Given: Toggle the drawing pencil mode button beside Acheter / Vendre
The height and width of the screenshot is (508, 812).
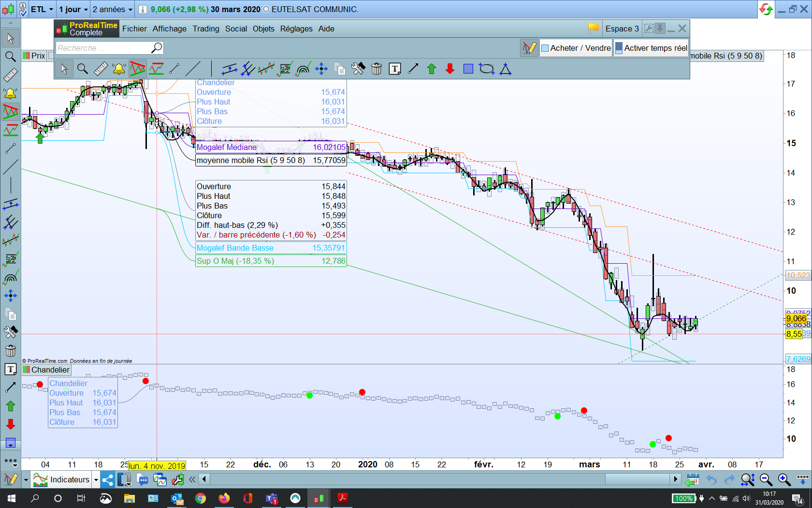Looking at the screenshot, I should click(x=529, y=48).
